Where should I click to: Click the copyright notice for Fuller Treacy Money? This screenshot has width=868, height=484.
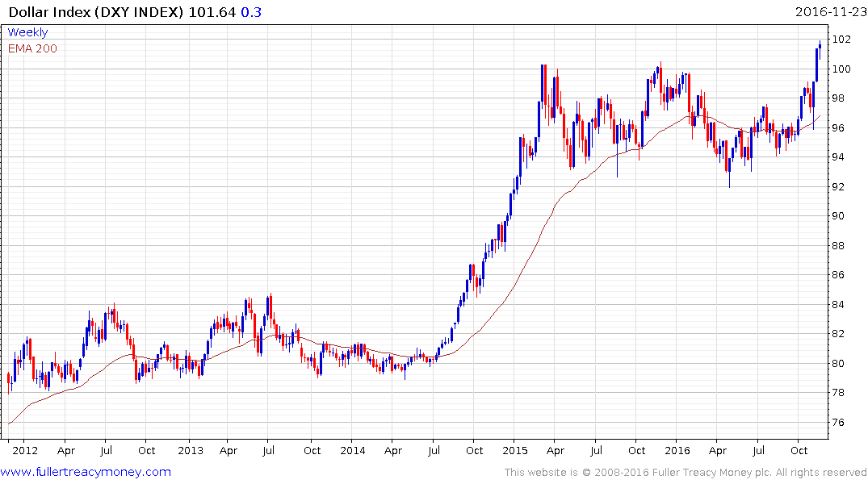pos(686,473)
